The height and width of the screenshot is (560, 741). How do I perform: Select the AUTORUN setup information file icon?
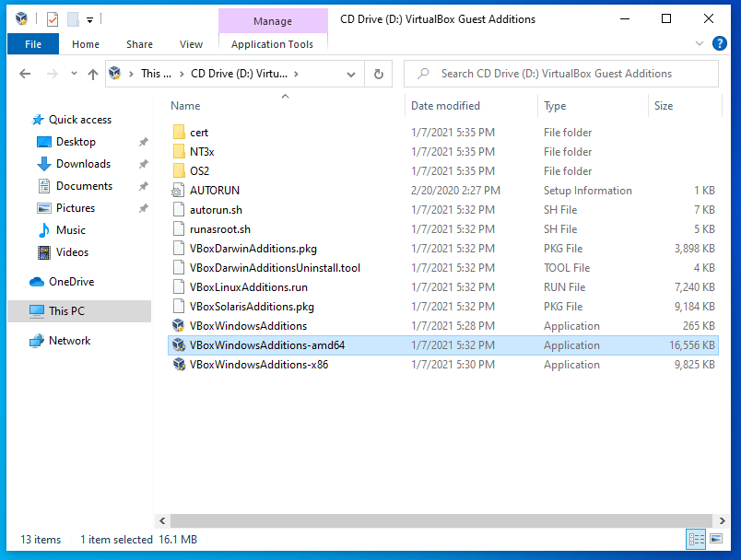tap(178, 191)
